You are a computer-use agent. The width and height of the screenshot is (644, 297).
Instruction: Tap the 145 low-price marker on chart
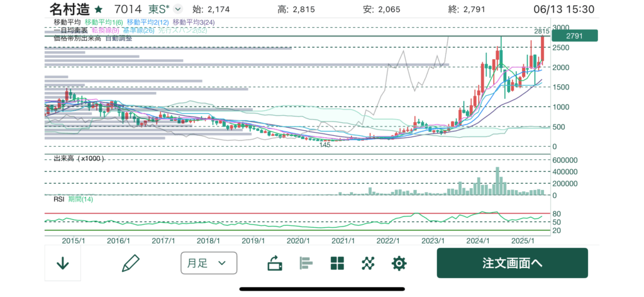coord(325,145)
